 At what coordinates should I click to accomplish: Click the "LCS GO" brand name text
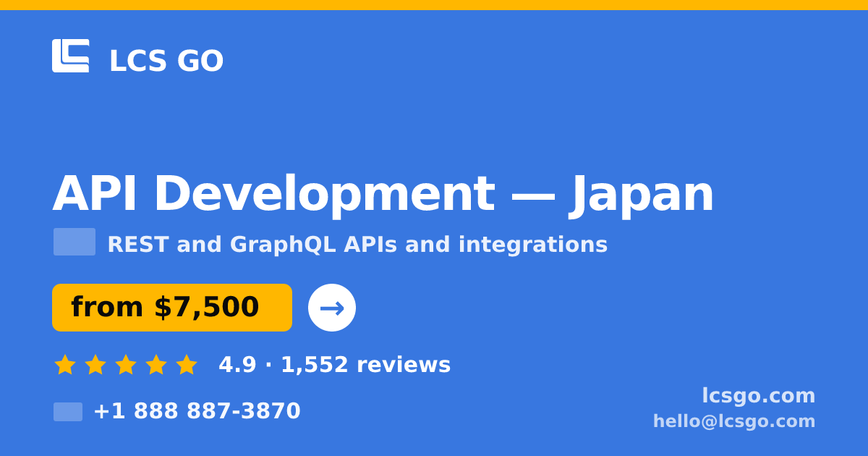pos(166,61)
